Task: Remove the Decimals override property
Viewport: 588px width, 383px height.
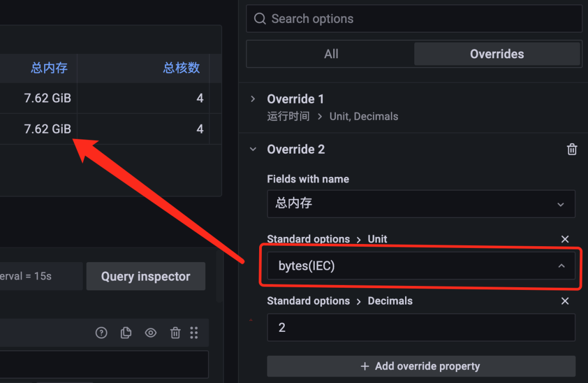Action: pos(565,301)
